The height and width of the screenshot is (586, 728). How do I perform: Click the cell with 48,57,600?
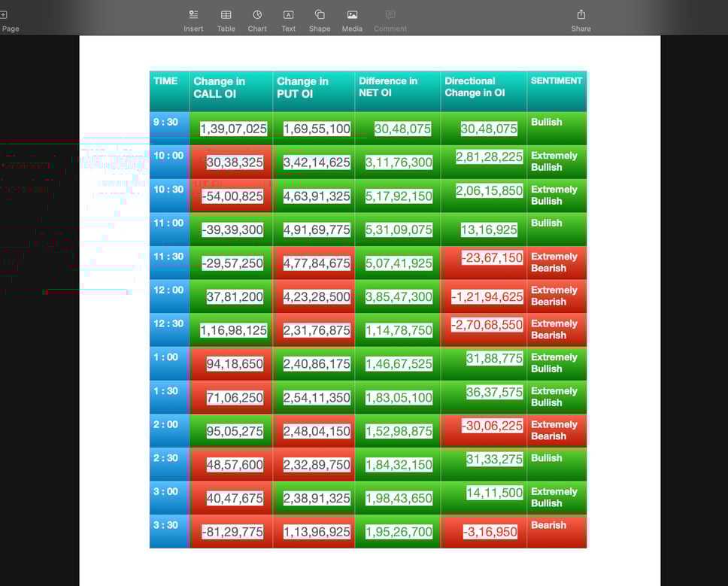click(231, 464)
